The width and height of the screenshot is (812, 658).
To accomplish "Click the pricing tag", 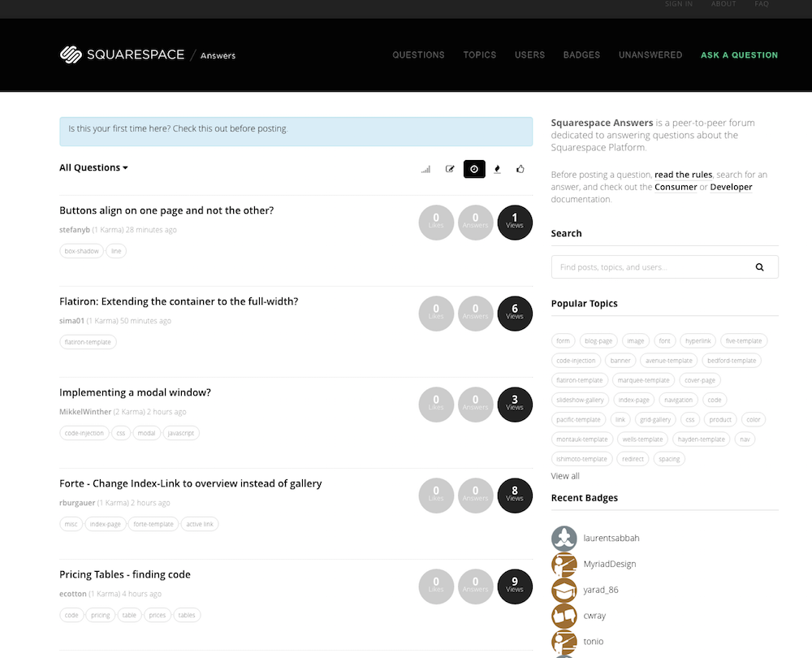I will pyautogui.click(x=101, y=616).
